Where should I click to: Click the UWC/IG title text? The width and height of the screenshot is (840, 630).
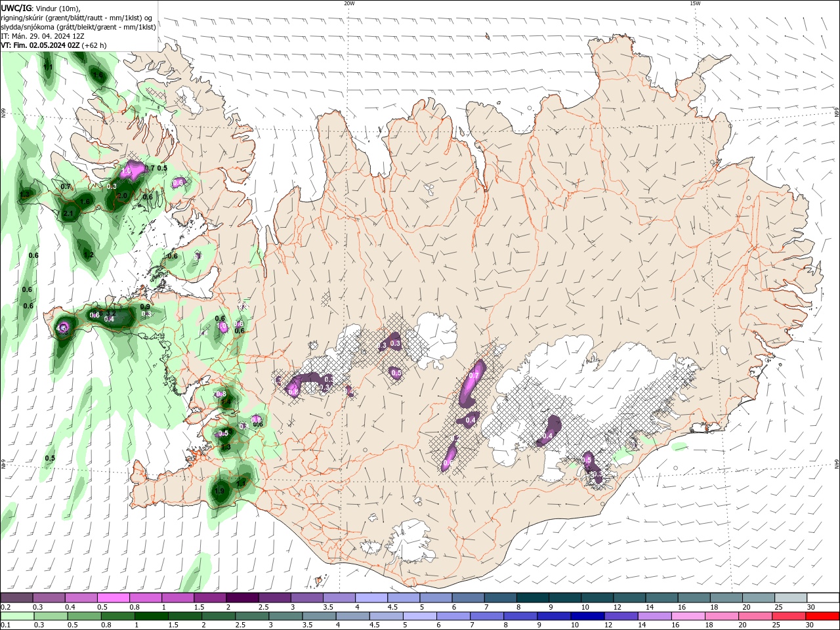pyautogui.click(x=16, y=8)
